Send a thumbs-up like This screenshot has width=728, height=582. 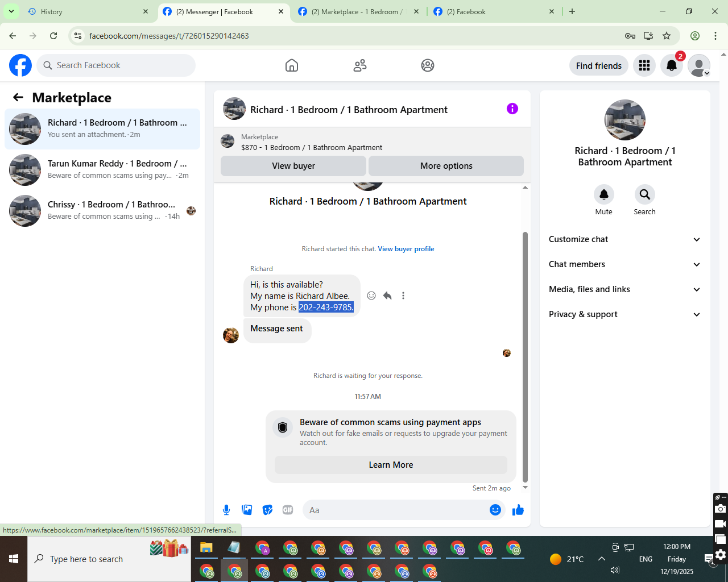tap(518, 510)
